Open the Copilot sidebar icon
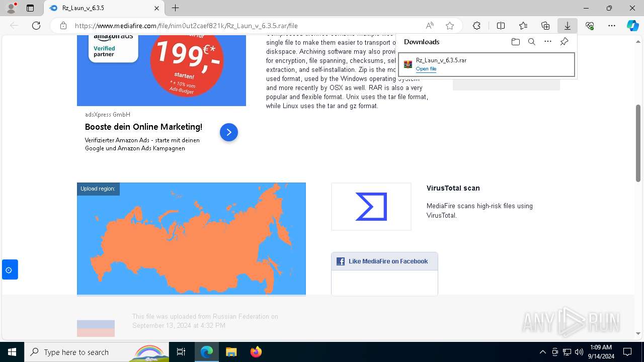Screen dimensions: 644x362 pyautogui.click(x=633, y=26)
